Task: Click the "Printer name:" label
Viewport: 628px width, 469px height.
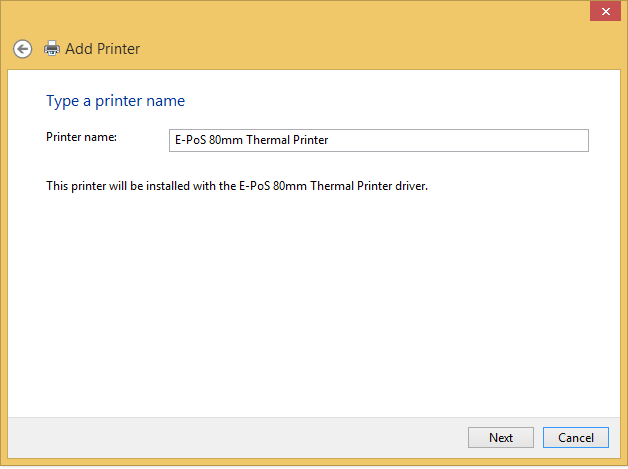Action: point(81,137)
